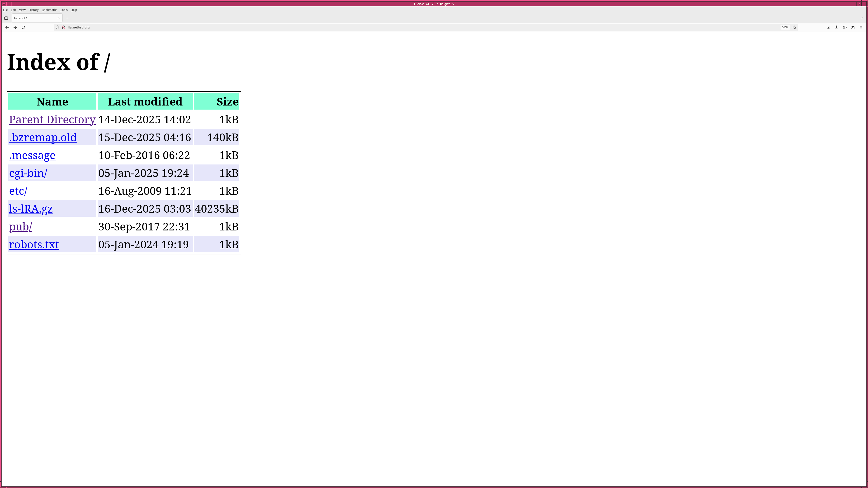Screen dimensions: 868x488
Task: Open the Bookmarks menu
Action: coord(49,10)
